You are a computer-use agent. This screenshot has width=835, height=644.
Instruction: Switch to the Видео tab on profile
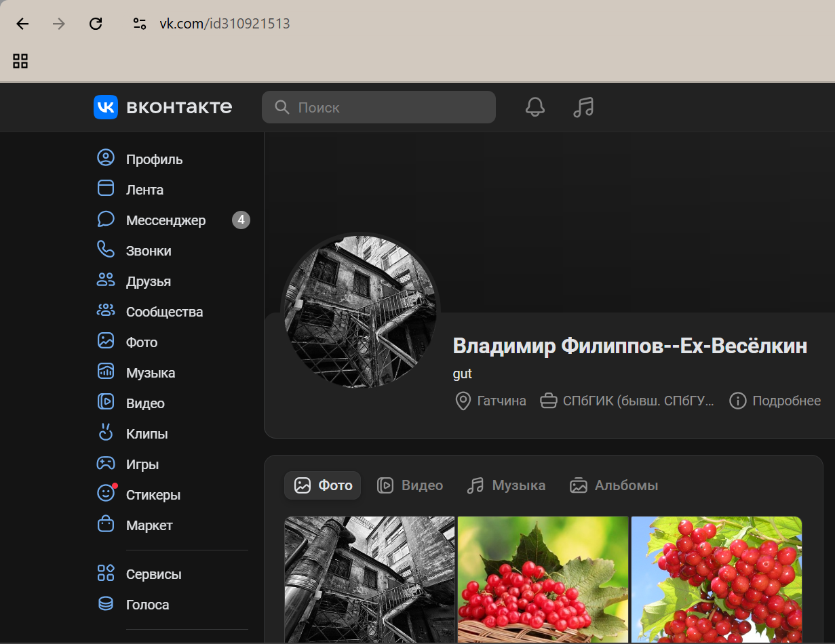(410, 485)
